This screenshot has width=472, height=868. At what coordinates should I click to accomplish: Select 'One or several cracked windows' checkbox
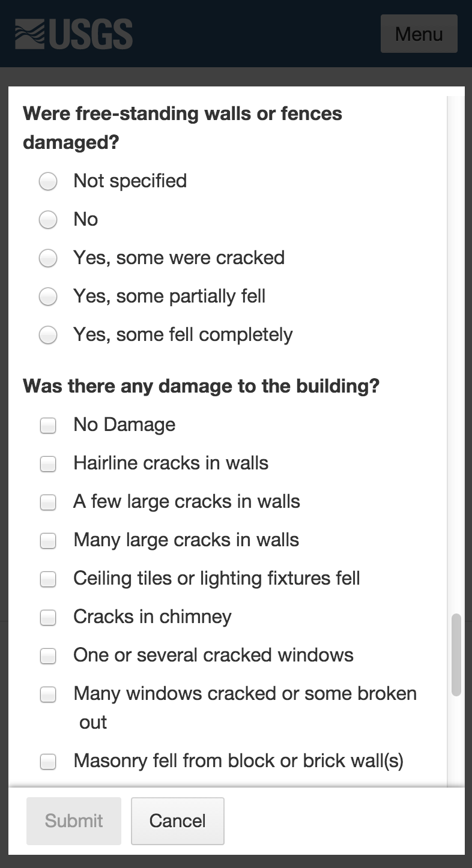[48, 656]
